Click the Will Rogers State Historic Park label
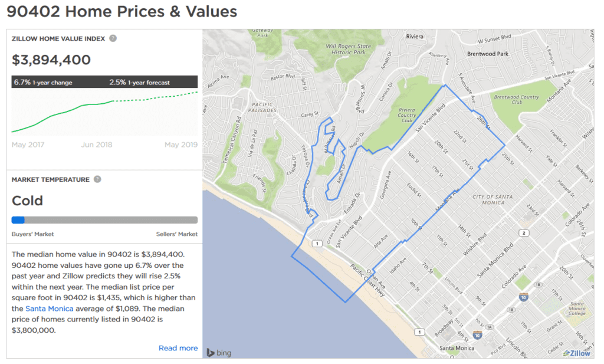604x364 pixels. (x=348, y=49)
